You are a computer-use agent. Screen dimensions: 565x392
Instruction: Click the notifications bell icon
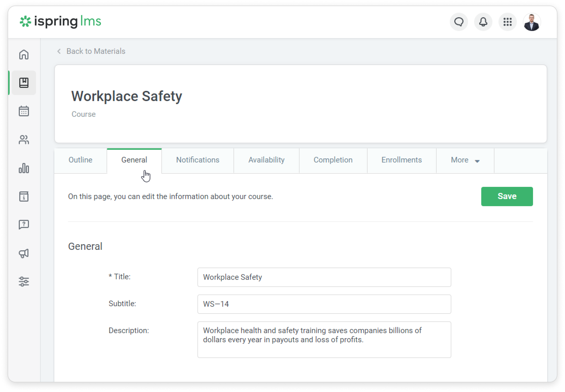[x=483, y=22]
